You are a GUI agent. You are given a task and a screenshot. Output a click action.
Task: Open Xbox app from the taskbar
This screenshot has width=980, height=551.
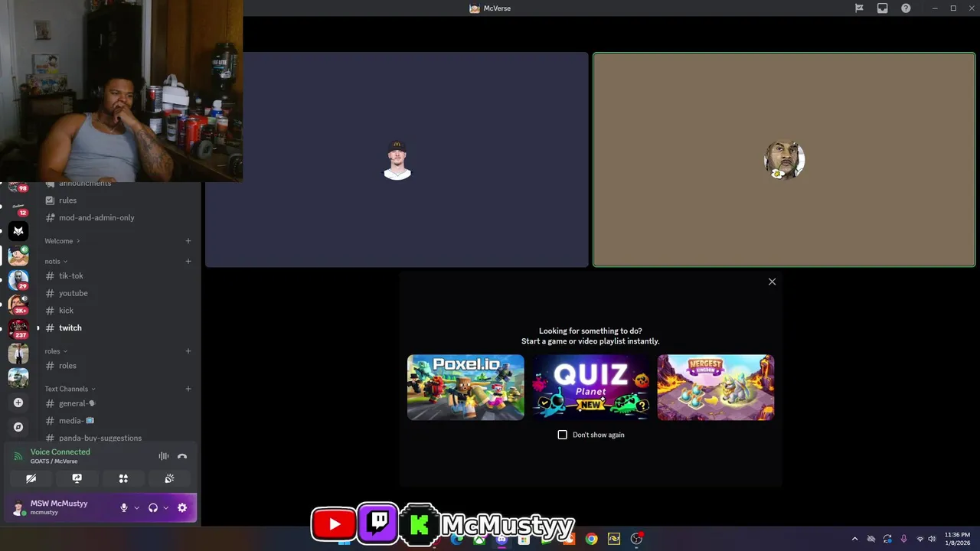[x=479, y=539]
